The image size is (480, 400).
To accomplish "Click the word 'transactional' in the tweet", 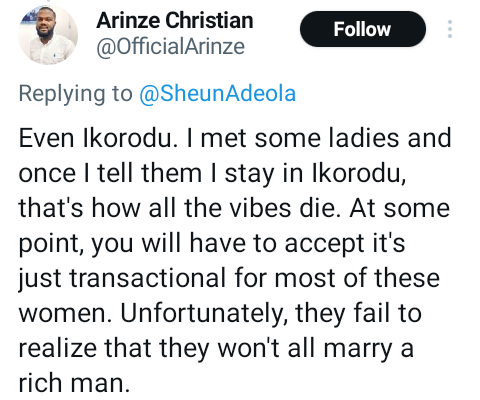I will click(x=148, y=278).
